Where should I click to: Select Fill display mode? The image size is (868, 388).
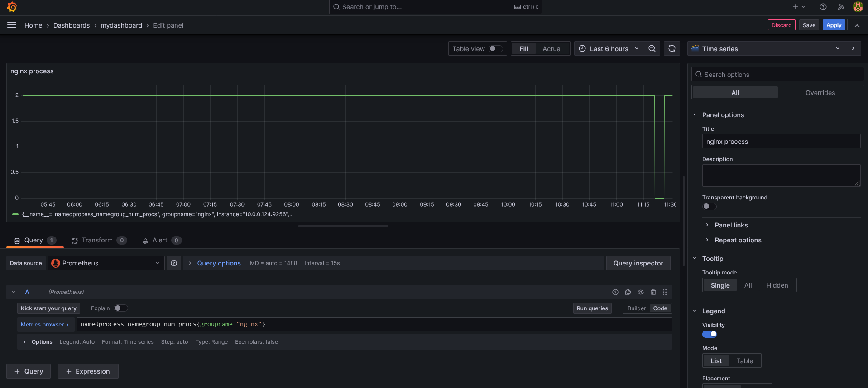pos(524,49)
